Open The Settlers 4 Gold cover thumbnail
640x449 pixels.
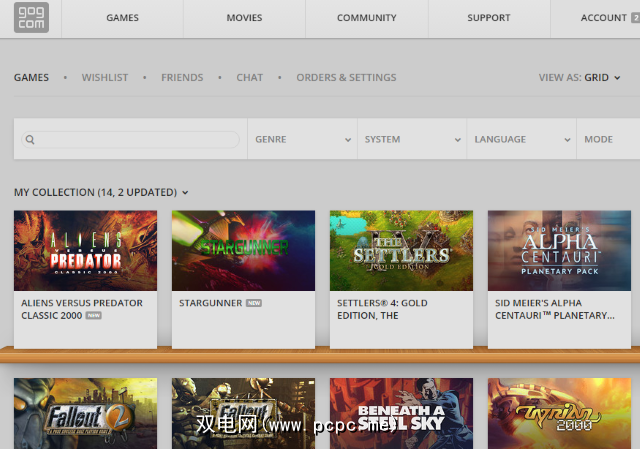click(x=401, y=251)
